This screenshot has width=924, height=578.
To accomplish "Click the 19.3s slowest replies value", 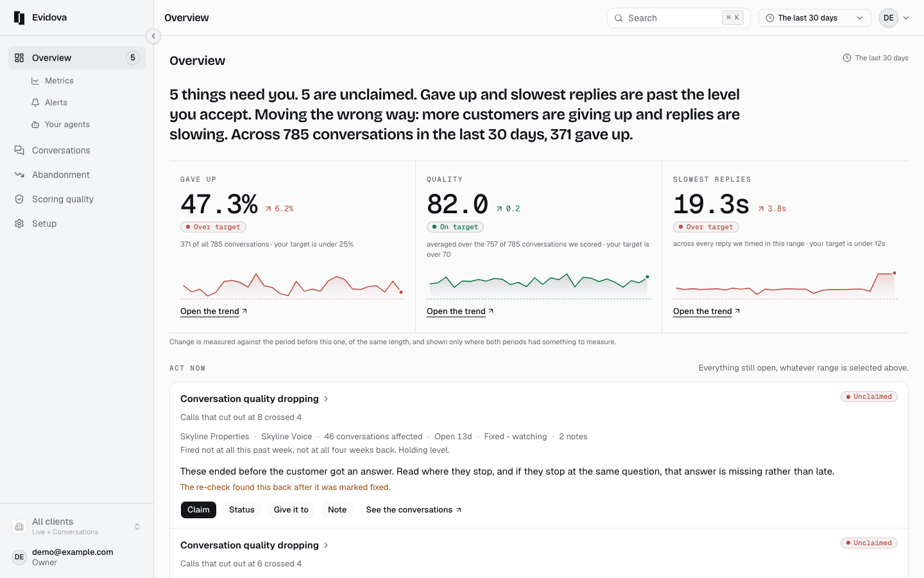I will (711, 204).
